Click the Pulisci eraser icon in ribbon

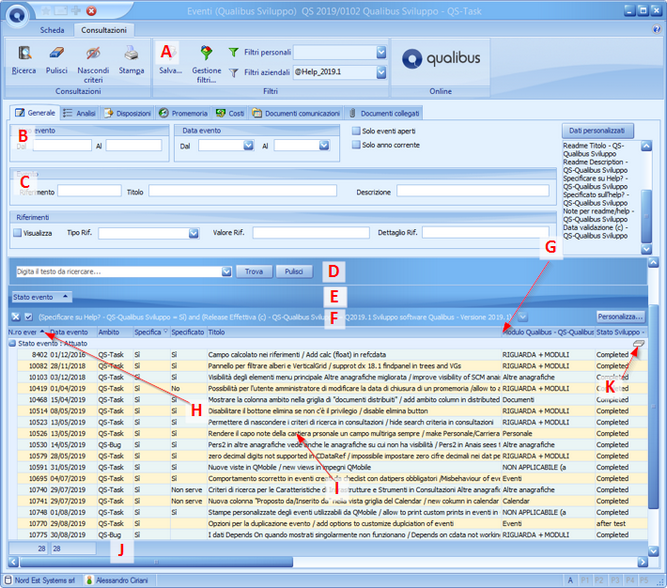(57, 53)
